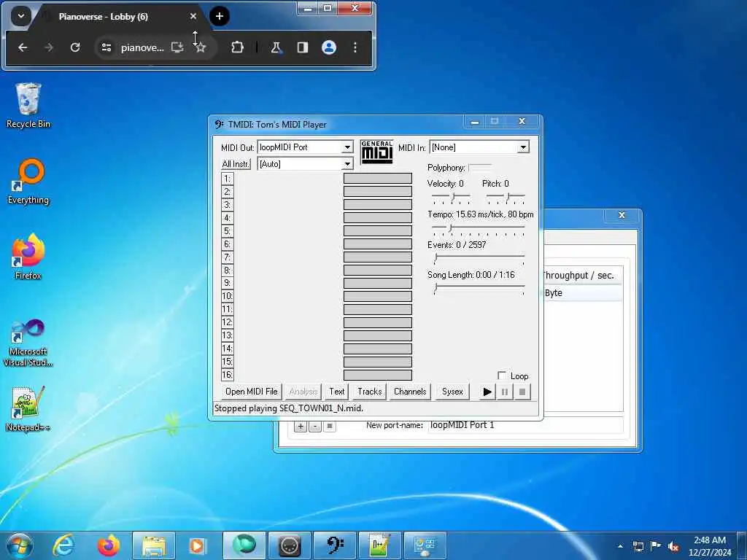Click the channel 8 activity meter bar

click(378, 270)
